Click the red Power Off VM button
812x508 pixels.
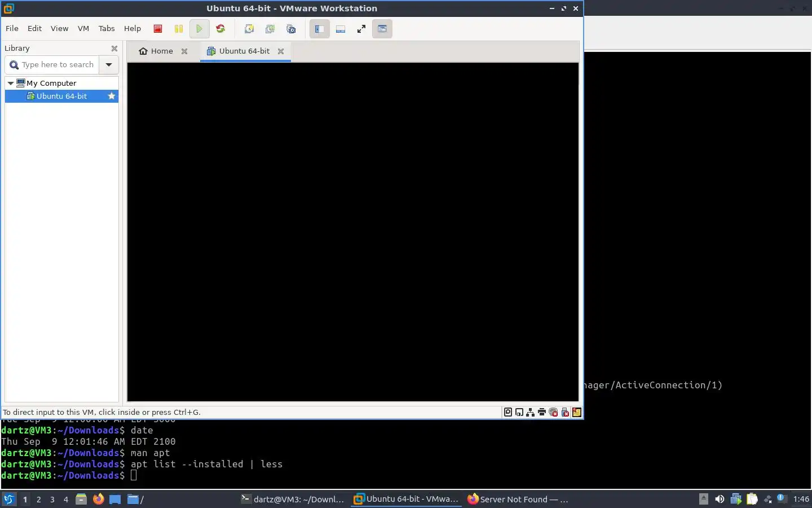click(x=158, y=29)
